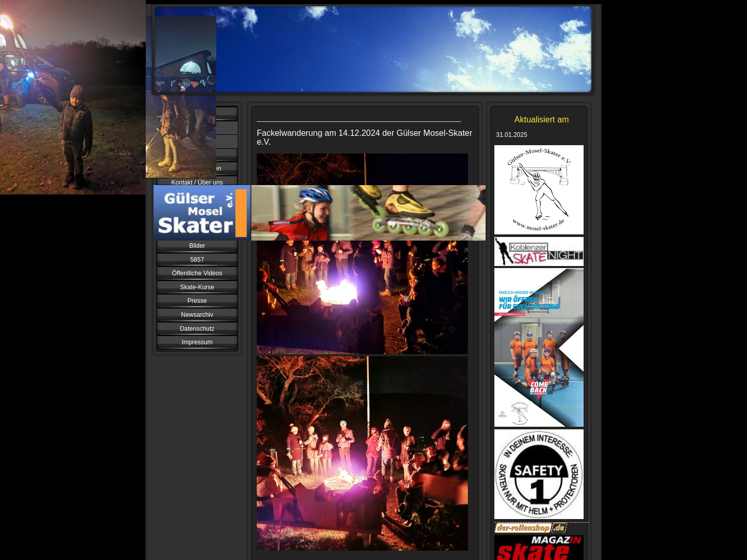This screenshot has height=560, width=747.
Task: Click the Gülser Mosel Skater e.V. logo
Action: 202,213
